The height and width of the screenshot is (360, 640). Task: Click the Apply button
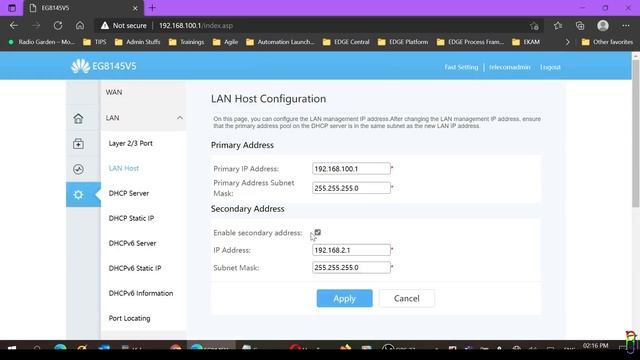tap(344, 298)
